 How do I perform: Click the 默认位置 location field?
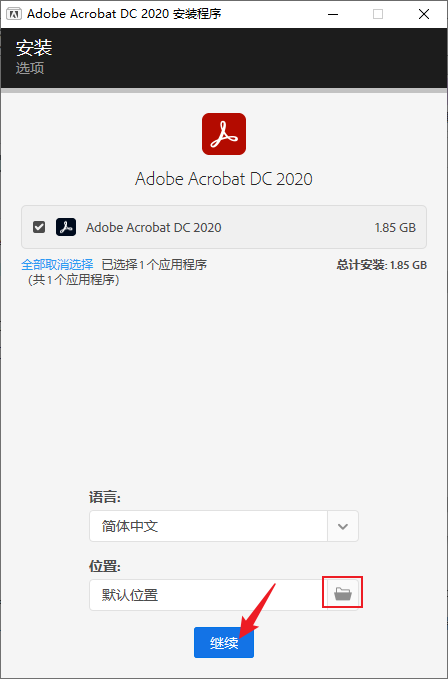click(x=208, y=595)
